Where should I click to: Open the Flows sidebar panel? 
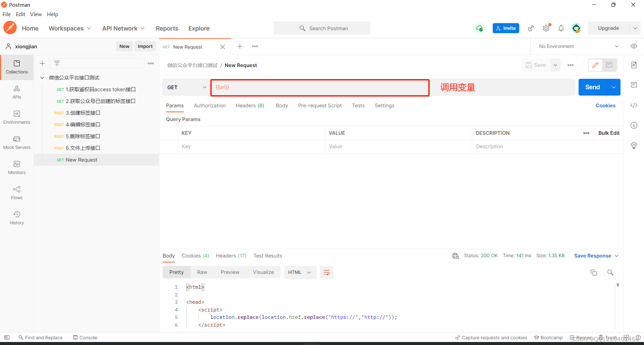[x=17, y=193]
